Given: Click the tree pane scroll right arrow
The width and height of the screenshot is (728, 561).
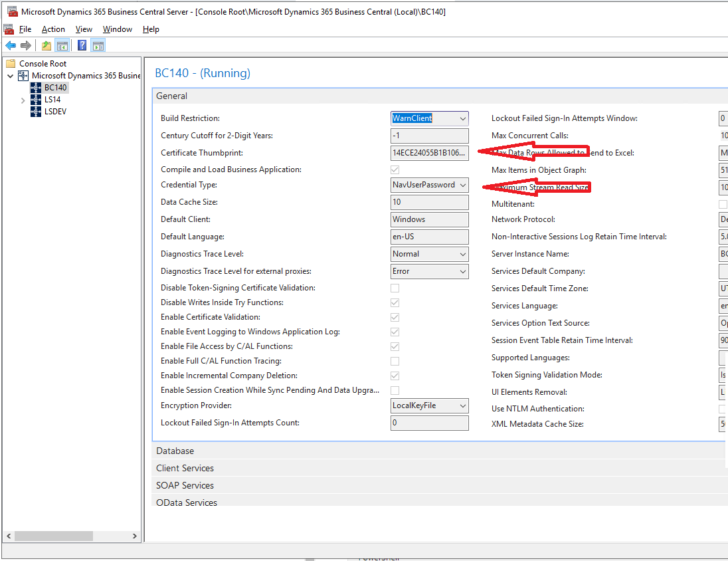Looking at the screenshot, I should click(x=135, y=536).
